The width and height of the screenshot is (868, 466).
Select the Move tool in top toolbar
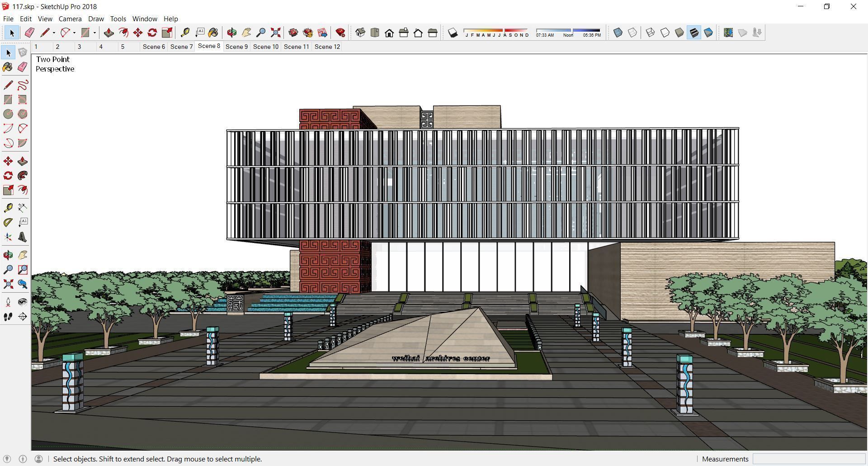(138, 33)
